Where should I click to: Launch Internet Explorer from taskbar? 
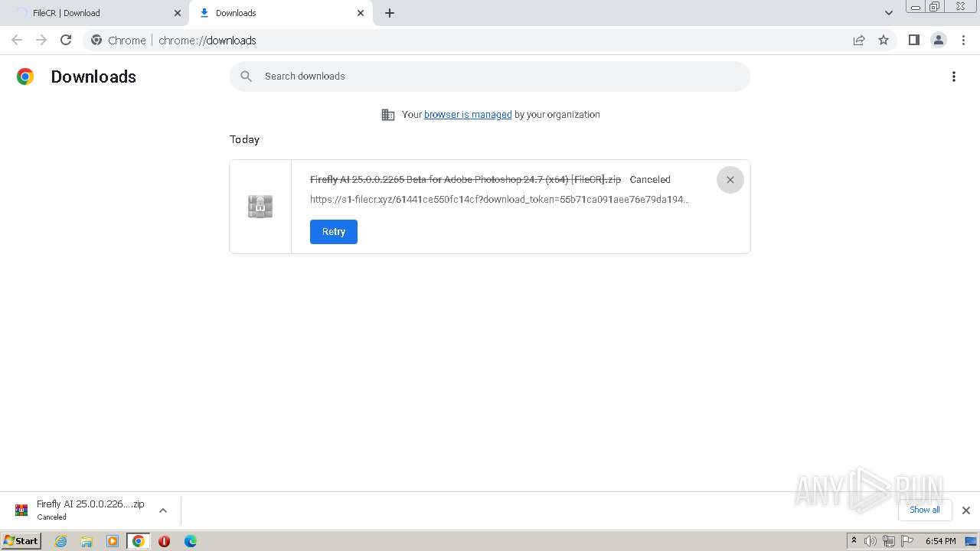point(60,541)
